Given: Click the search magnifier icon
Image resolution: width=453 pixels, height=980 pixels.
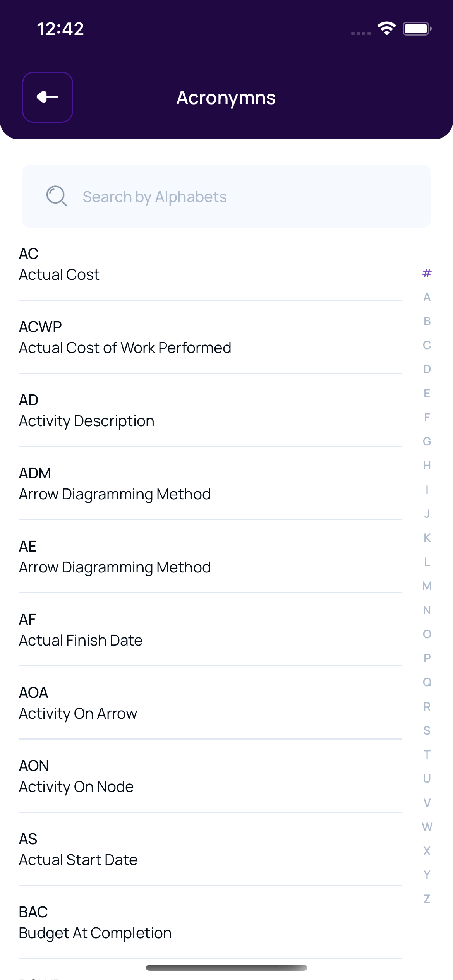Looking at the screenshot, I should click(57, 196).
